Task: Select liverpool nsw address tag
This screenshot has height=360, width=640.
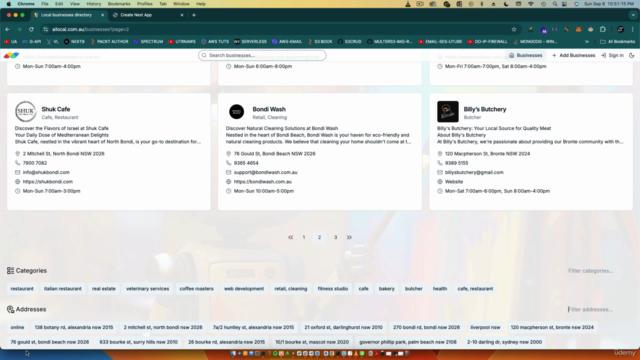Action: [x=485, y=327]
